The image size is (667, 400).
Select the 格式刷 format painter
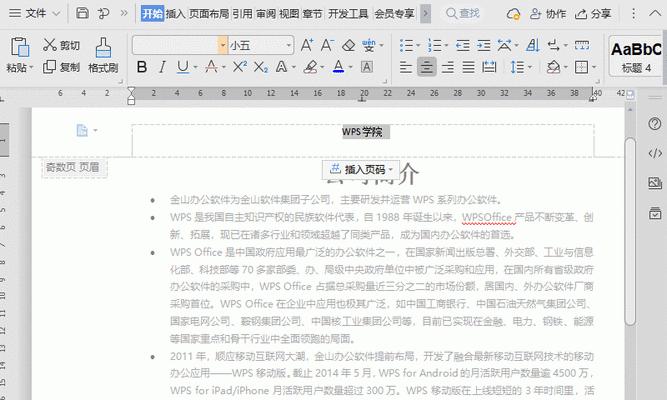(103, 55)
